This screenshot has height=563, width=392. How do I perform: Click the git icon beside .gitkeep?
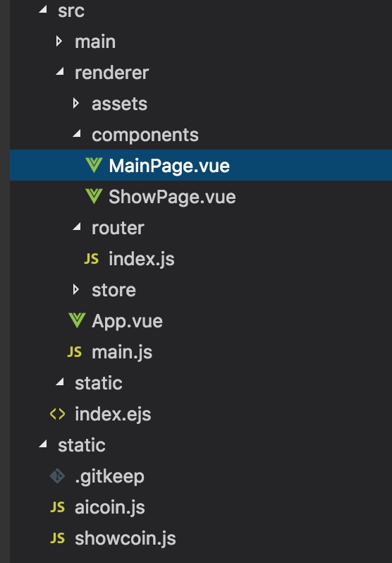click(x=57, y=476)
